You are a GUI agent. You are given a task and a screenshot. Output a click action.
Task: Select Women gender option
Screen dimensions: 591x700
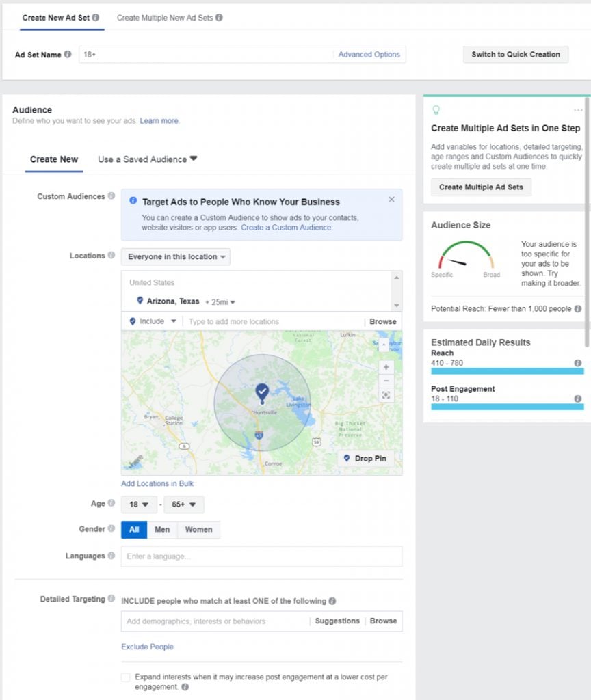coord(198,529)
